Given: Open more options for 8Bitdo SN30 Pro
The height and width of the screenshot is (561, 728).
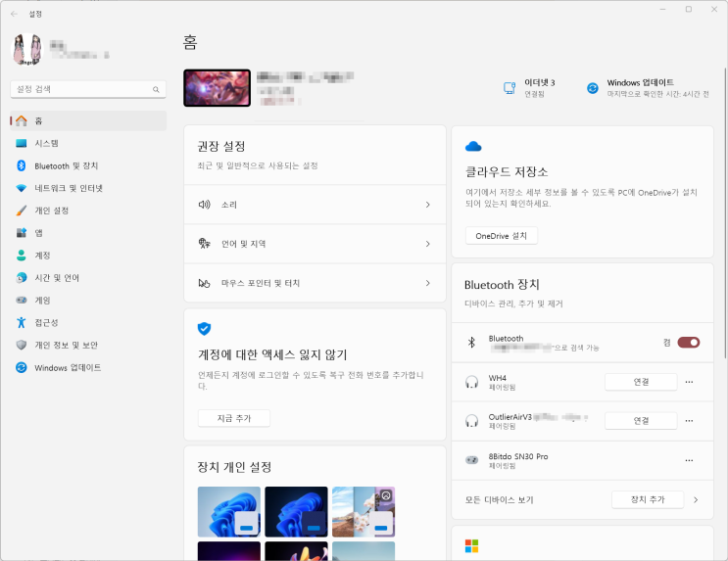Looking at the screenshot, I should coord(689,460).
